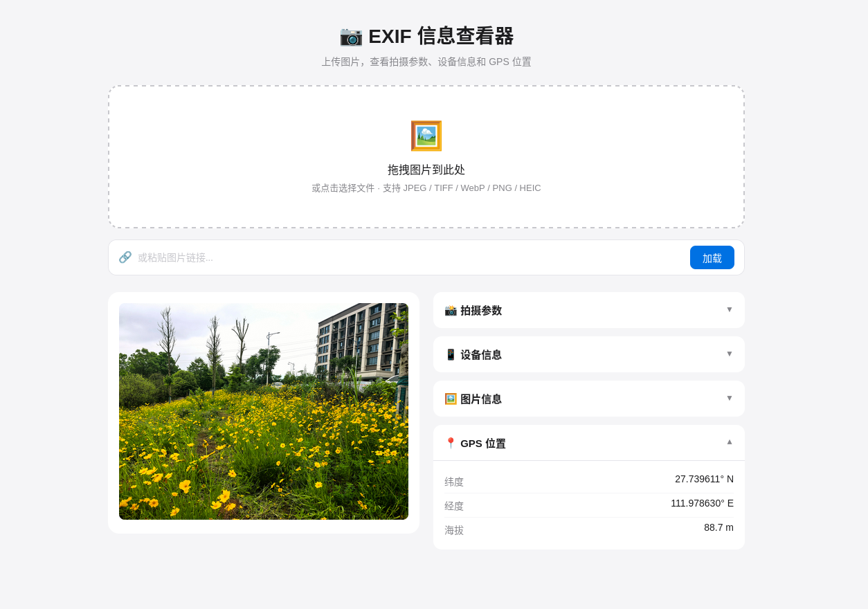
Task: Click the 加载 button
Action: pyautogui.click(x=712, y=257)
